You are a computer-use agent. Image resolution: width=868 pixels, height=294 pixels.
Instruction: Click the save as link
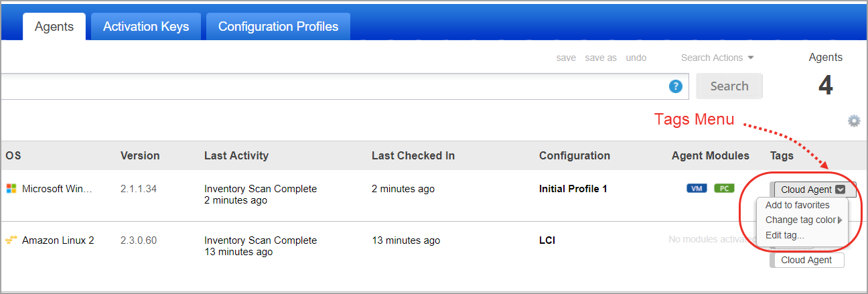coord(601,58)
